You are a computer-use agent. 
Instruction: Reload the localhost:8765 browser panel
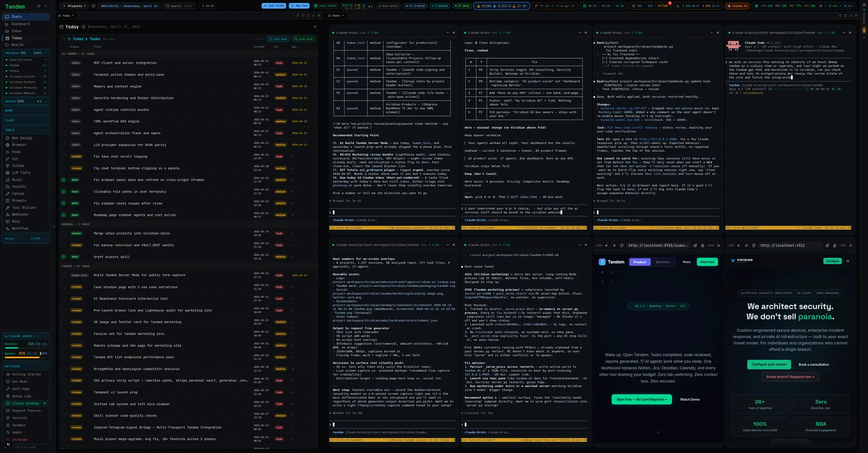621,246
